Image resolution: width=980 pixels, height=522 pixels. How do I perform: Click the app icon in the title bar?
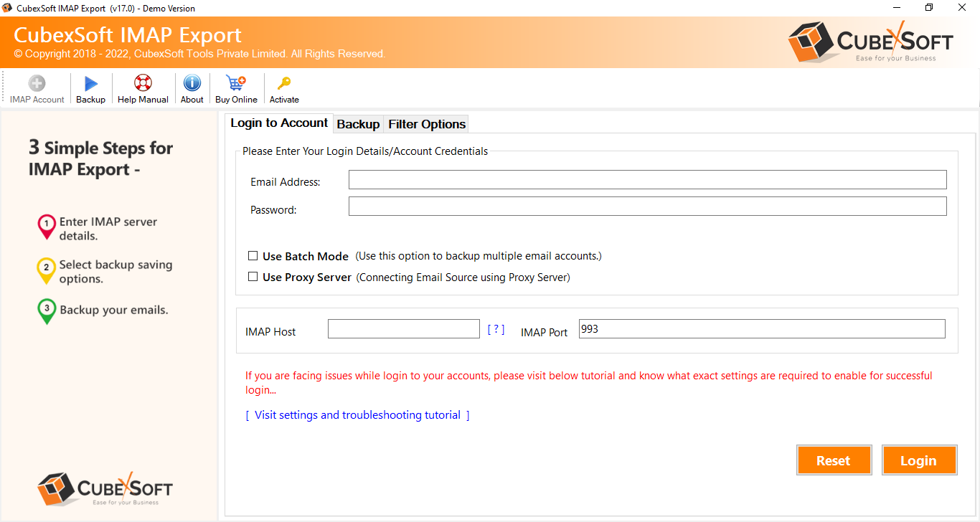click(7, 8)
